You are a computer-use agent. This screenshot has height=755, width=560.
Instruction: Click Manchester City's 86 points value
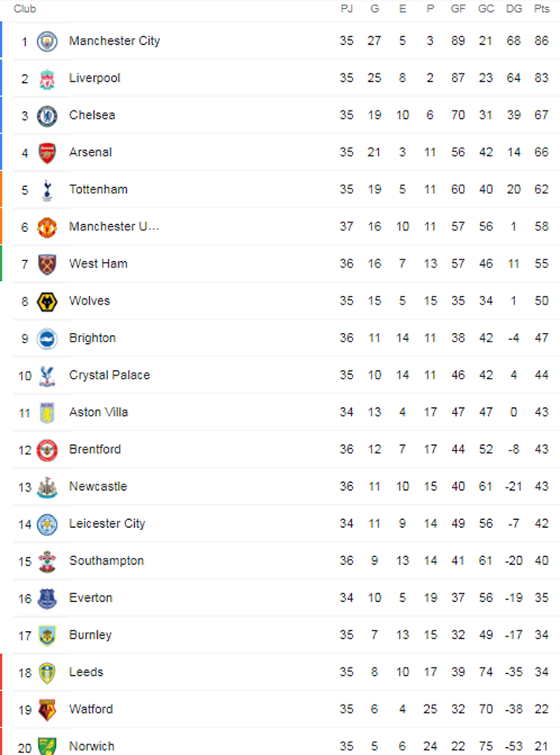click(x=541, y=41)
